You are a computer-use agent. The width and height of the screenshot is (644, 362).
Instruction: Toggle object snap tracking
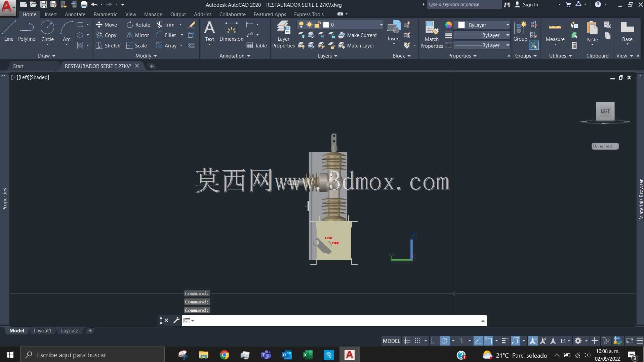click(x=478, y=341)
